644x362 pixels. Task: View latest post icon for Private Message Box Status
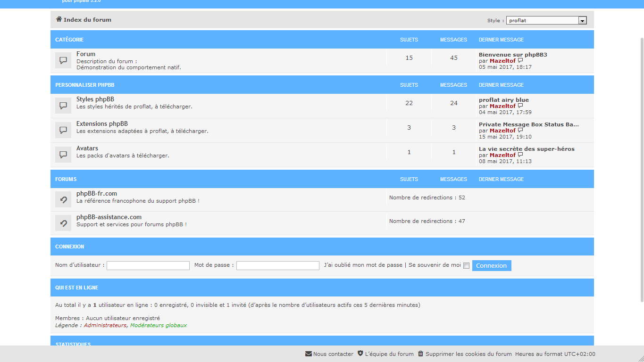[x=520, y=131]
